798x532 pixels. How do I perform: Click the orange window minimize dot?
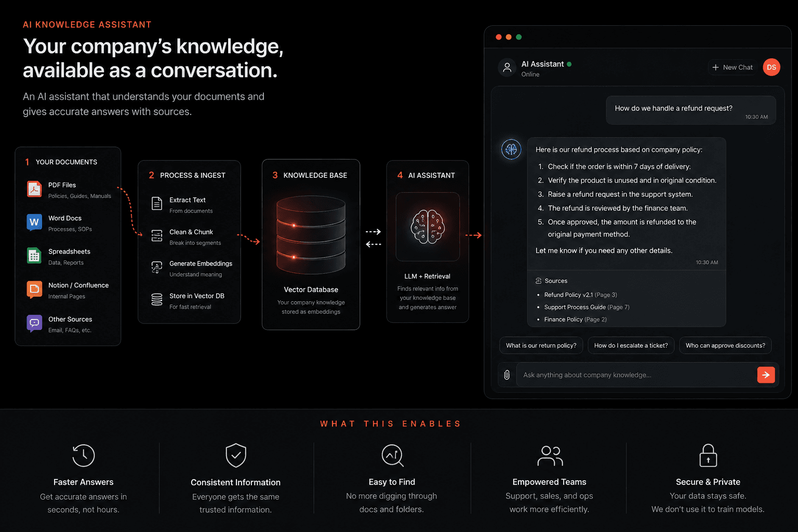509,37
